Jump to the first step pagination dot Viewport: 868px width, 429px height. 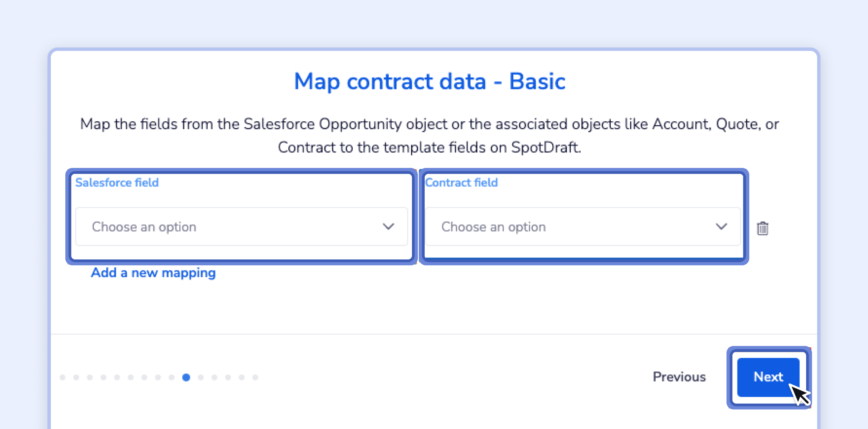point(63,377)
